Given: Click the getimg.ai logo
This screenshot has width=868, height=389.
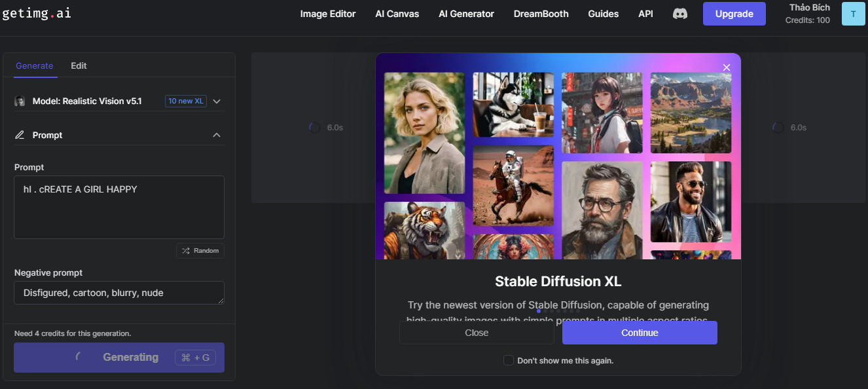Looking at the screenshot, I should pyautogui.click(x=36, y=13).
